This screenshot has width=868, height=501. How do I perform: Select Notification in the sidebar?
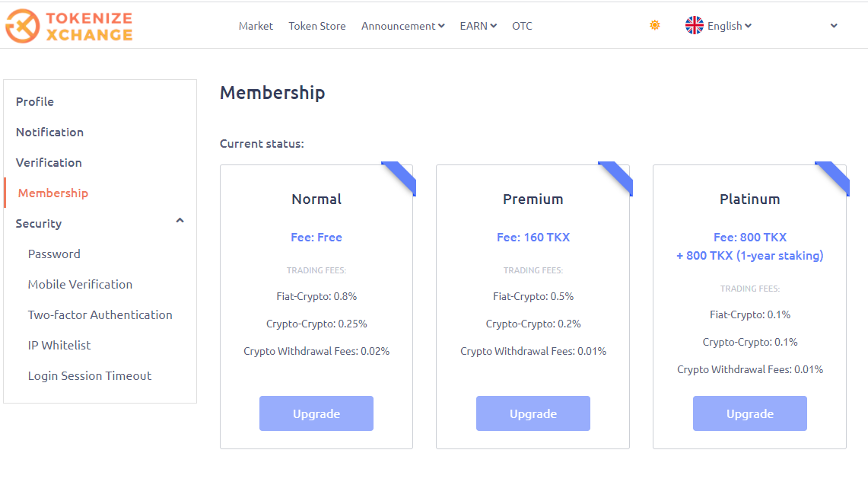(49, 132)
